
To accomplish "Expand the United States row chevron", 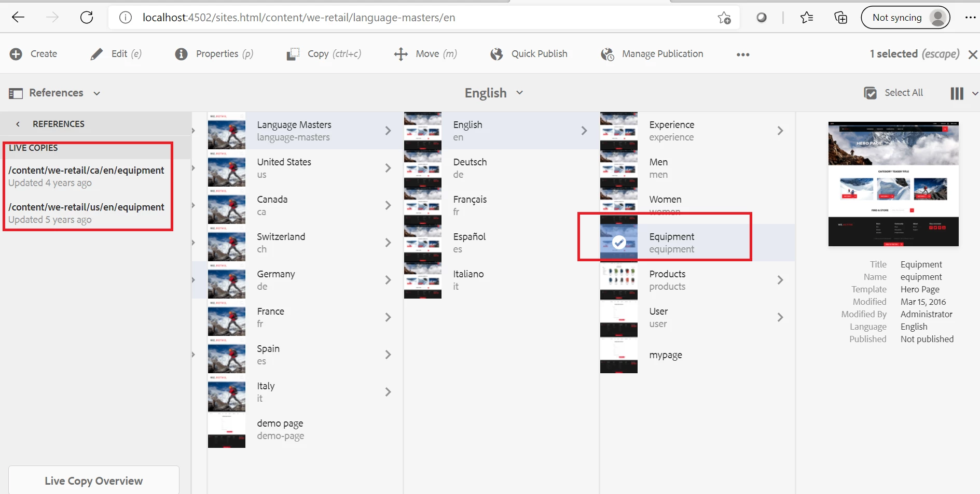I will coord(388,168).
